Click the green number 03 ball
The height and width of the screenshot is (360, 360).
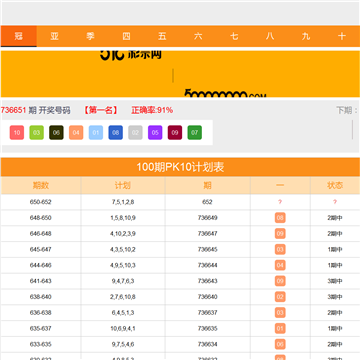(37, 132)
